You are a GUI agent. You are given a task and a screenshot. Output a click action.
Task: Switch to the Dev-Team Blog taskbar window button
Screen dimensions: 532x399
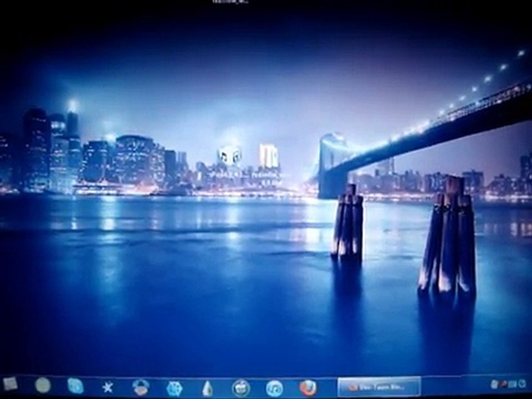click(379, 386)
